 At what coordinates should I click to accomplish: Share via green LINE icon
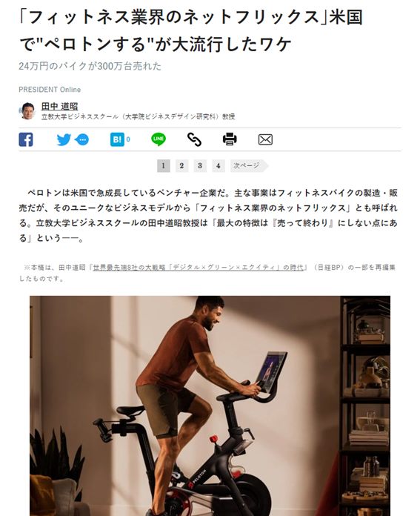tap(159, 139)
